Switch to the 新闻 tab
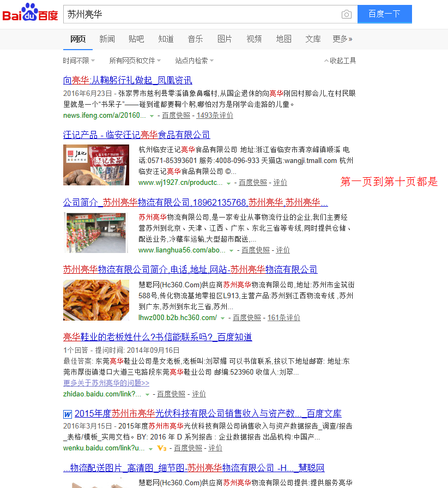448x488 pixels. 107,39
